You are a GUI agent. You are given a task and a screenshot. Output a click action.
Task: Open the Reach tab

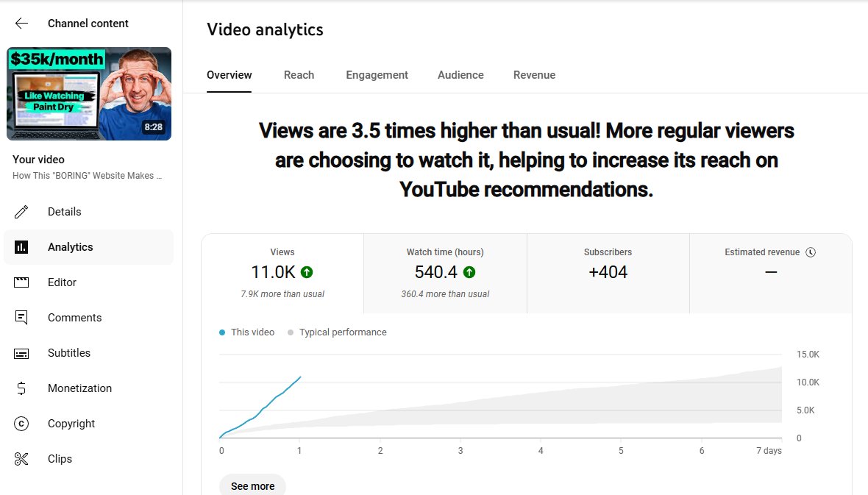pos(299,75)
